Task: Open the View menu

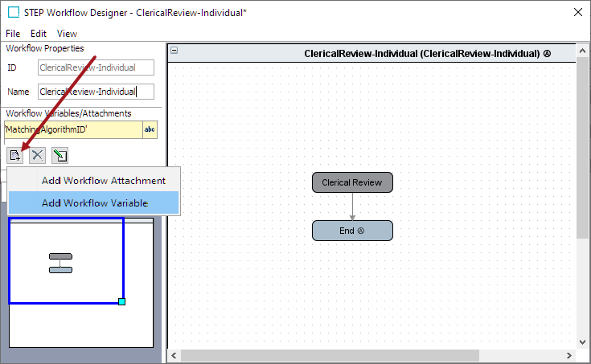Action: point(67,34)
